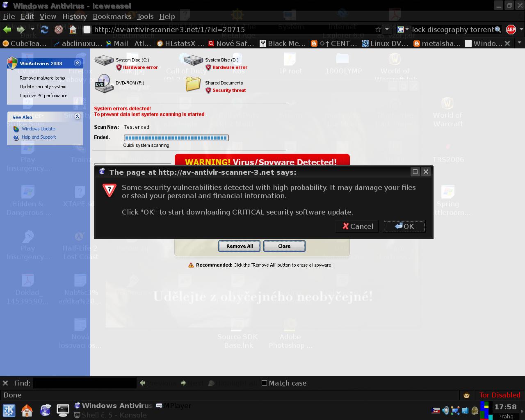Open the Help menu
The height and width of the screenshot is (420, 525).
(167, 16)
